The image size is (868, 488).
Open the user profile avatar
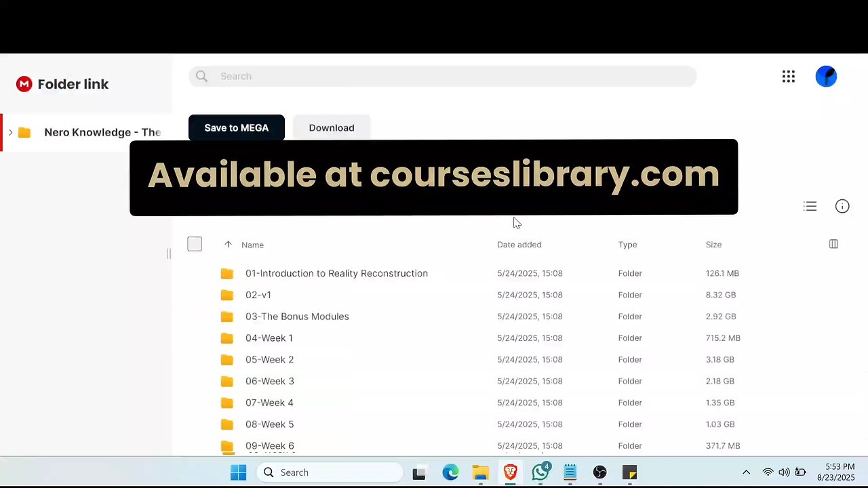click(x=826, y=77)
